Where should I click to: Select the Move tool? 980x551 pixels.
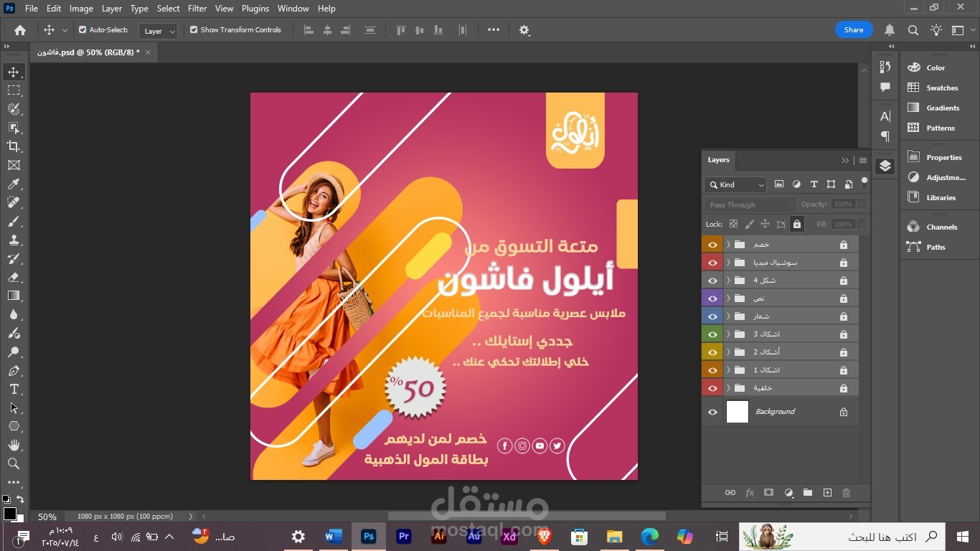pos(14,72)
